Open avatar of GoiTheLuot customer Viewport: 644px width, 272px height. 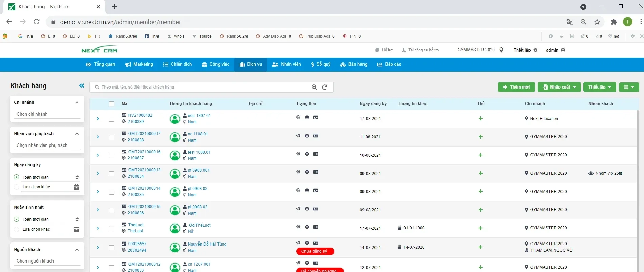tap(175, 228)
